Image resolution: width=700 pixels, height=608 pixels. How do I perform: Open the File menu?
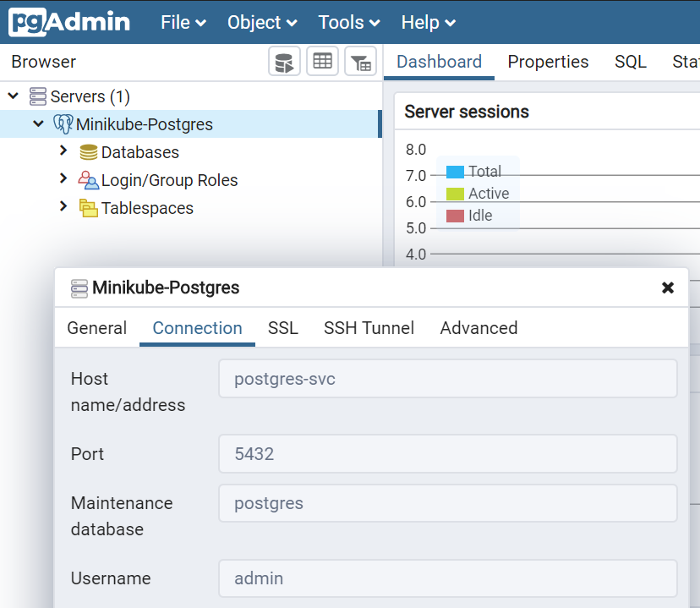183,22
